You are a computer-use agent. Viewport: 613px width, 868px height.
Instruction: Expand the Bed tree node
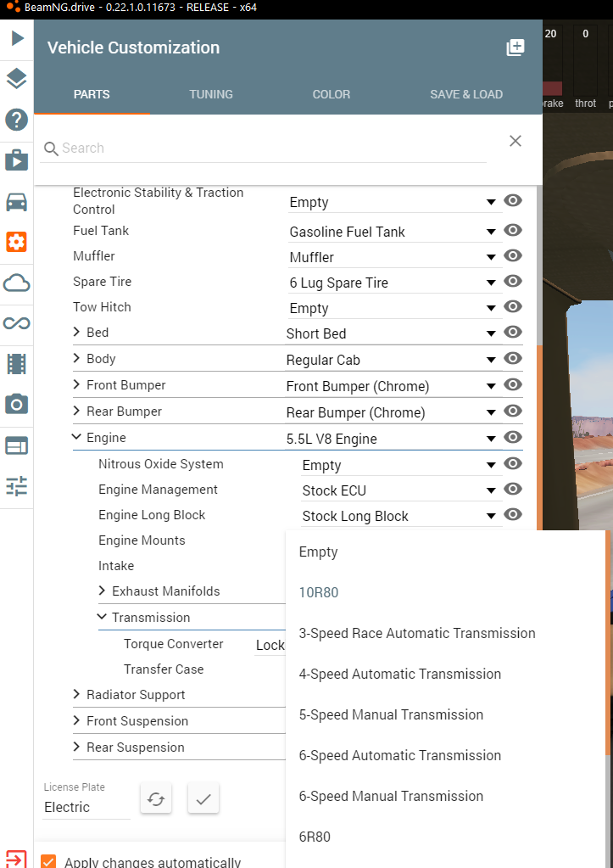pyautogui.click(x=76, y=332)
